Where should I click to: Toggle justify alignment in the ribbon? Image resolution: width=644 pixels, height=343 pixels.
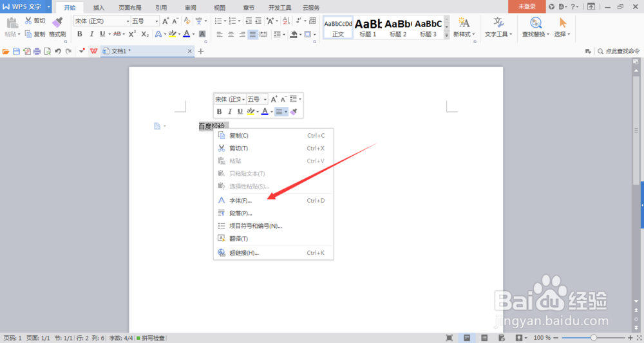point(252,35)
